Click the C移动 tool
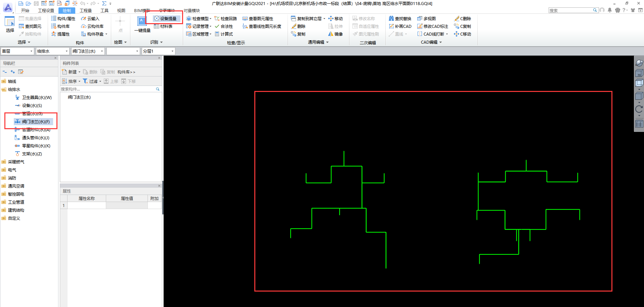 point(462,34)
